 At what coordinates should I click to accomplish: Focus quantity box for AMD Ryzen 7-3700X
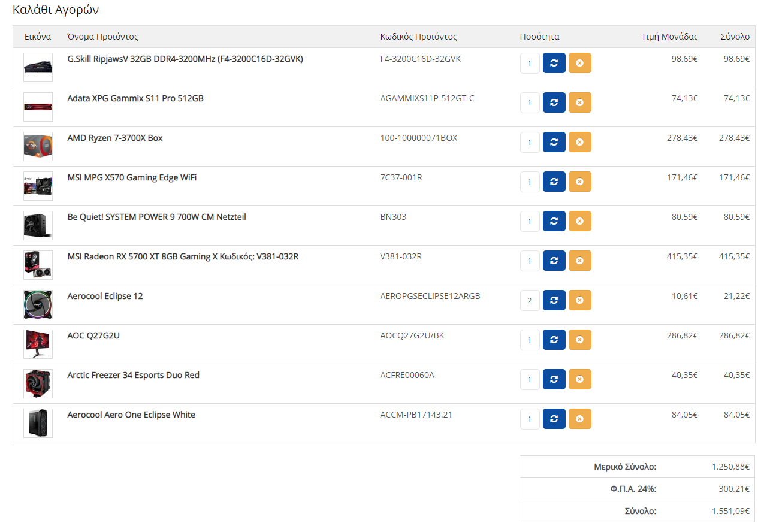tap(530, 142)
